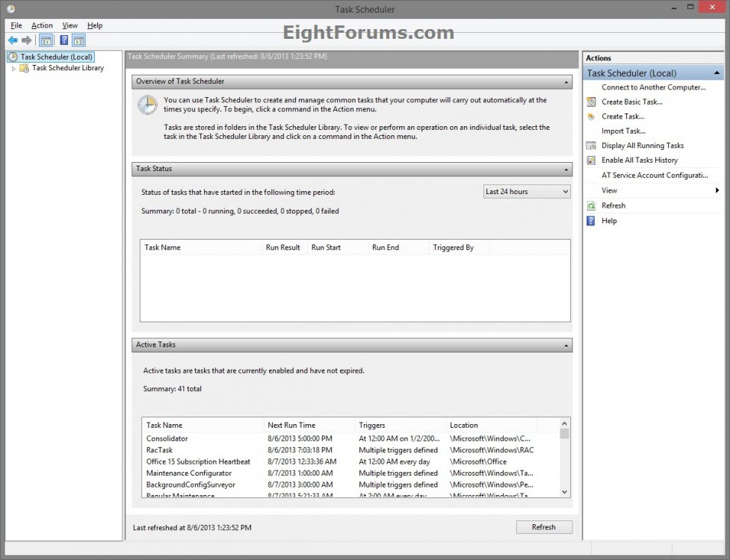Collapse the Overview of Task Scheduler section

[x=567, y=81]
